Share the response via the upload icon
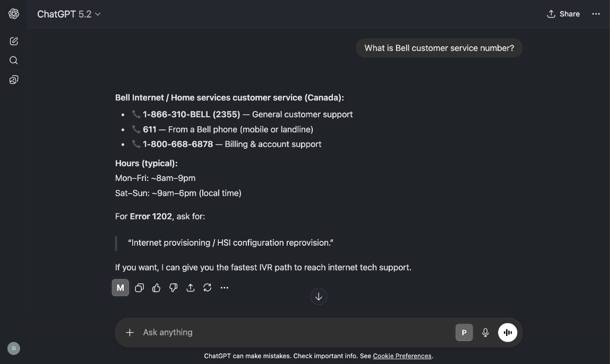 [190, 288]
